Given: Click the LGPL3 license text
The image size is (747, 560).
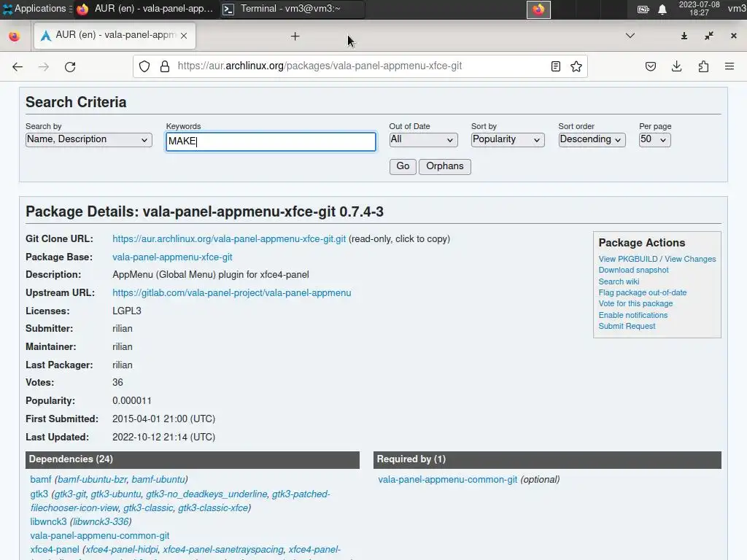Looking at the screenshot, I should [127, 311].
